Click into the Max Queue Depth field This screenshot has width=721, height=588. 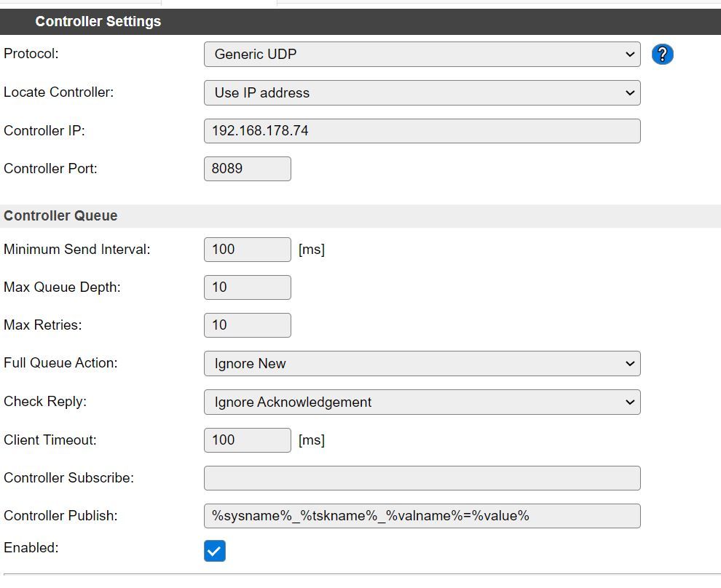tap(247, 287)
